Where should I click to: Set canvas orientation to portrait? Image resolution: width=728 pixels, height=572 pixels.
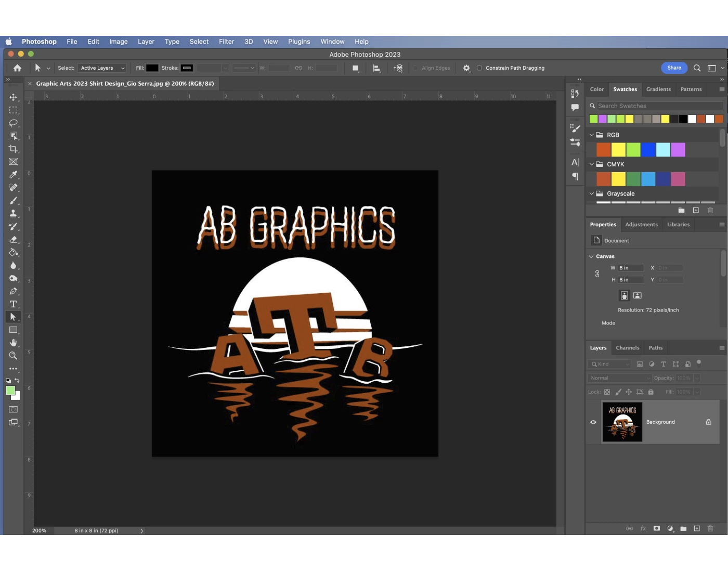[625, 295]
